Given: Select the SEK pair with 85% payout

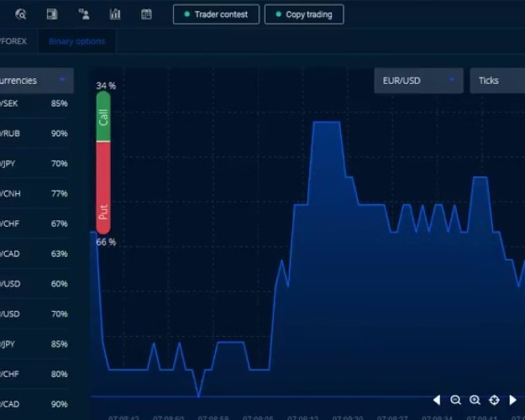Looking at the screenshot, I should pos(35,104).
